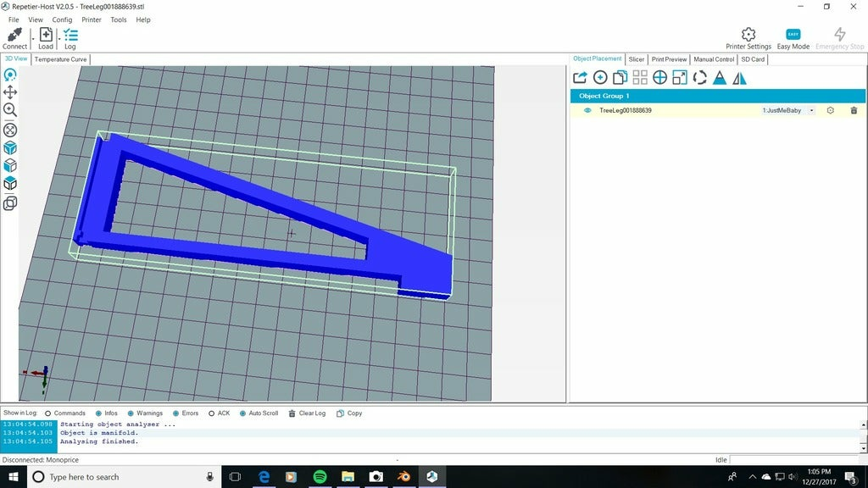The width and height of the screenshot is (868, 488).
Task: Select the Scale Object icon
Action: click(680, 77)
